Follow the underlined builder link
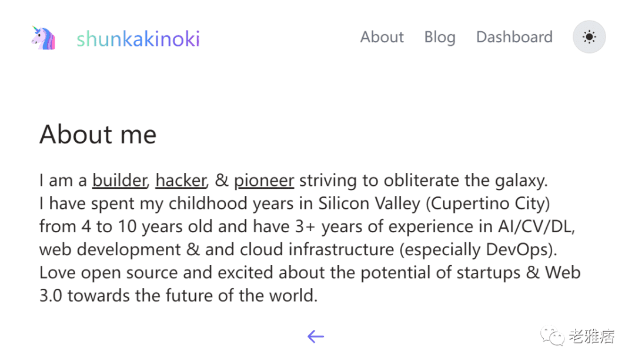 (x=119, y=181)
